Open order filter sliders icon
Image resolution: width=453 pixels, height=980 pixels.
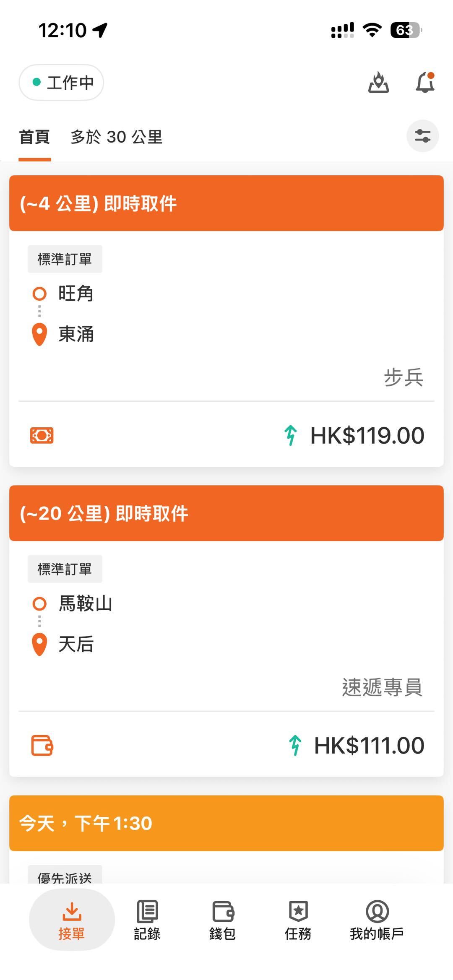422,136
